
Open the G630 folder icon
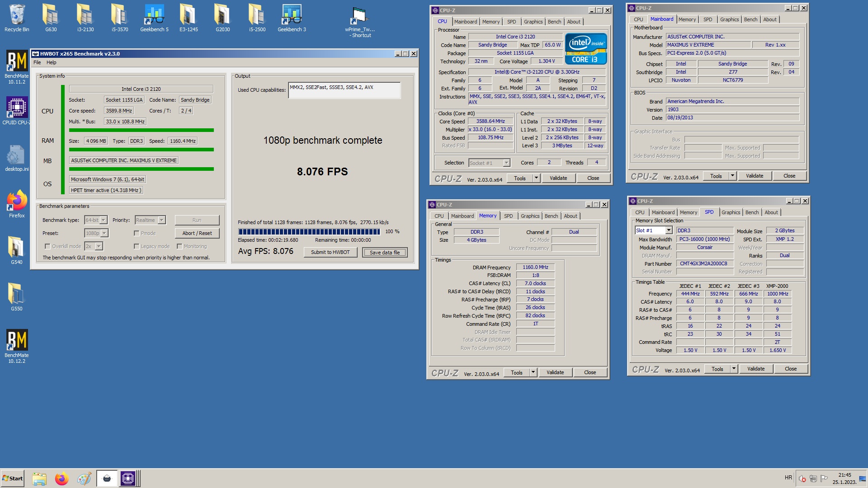click(x=51, y=18)
